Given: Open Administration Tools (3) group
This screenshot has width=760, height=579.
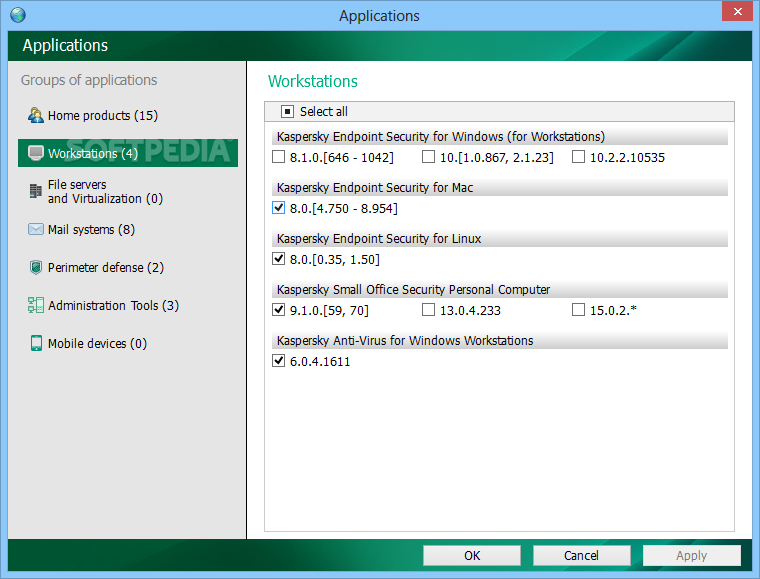Looking at the screenshot, I should point(128,305).
